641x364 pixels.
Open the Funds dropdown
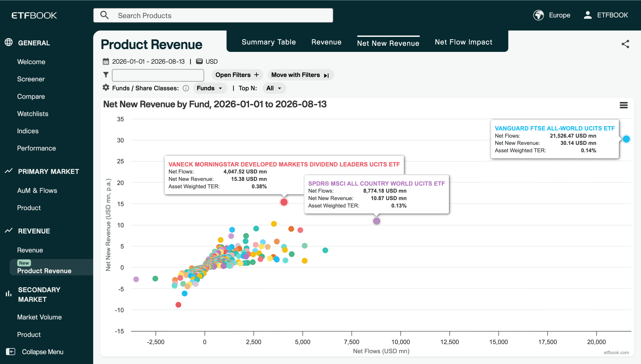210,88
